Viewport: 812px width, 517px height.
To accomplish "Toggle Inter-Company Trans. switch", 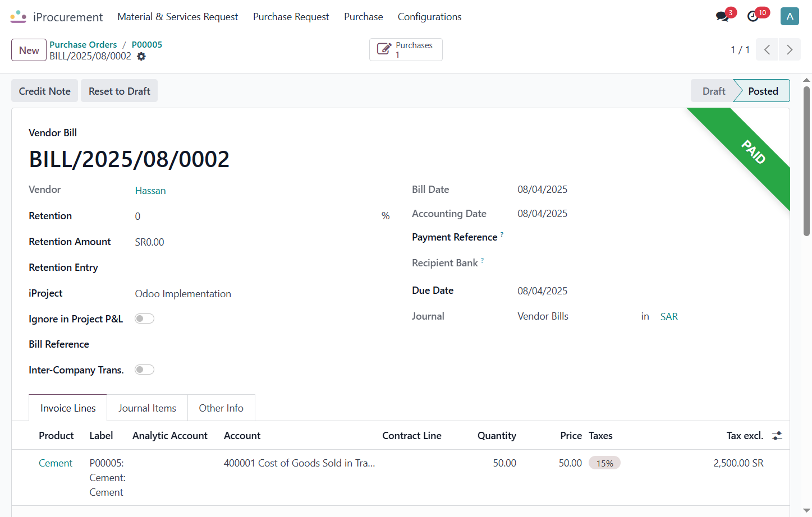I will pyautogui.click(x=144, y=370).
